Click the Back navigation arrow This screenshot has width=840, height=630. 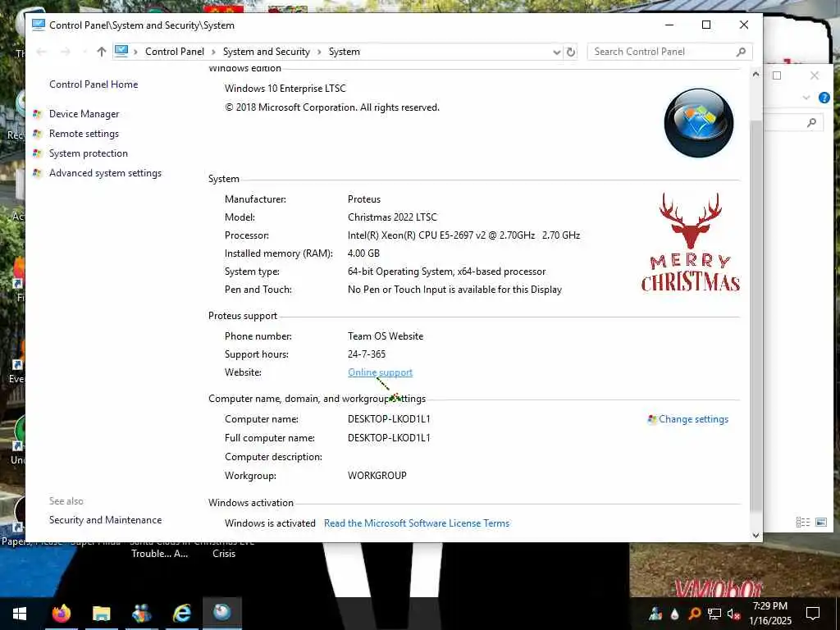41,52
